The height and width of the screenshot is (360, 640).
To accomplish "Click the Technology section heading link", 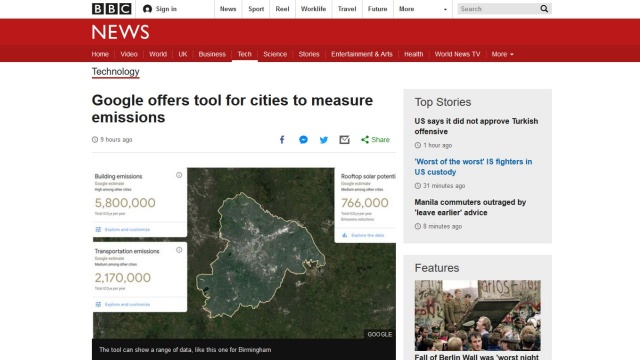I will [x=116, y=72].
